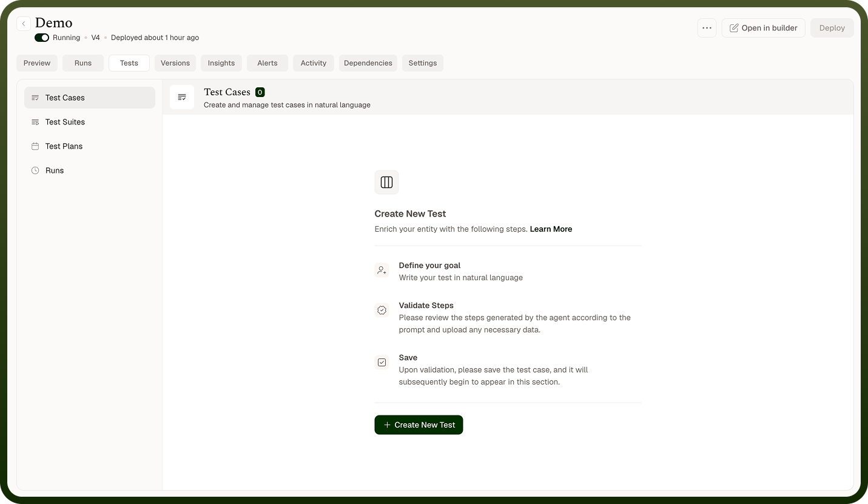This screenshot has height=504, width=868.
Task: Open the Settings tab
Action: coord(423,63)
